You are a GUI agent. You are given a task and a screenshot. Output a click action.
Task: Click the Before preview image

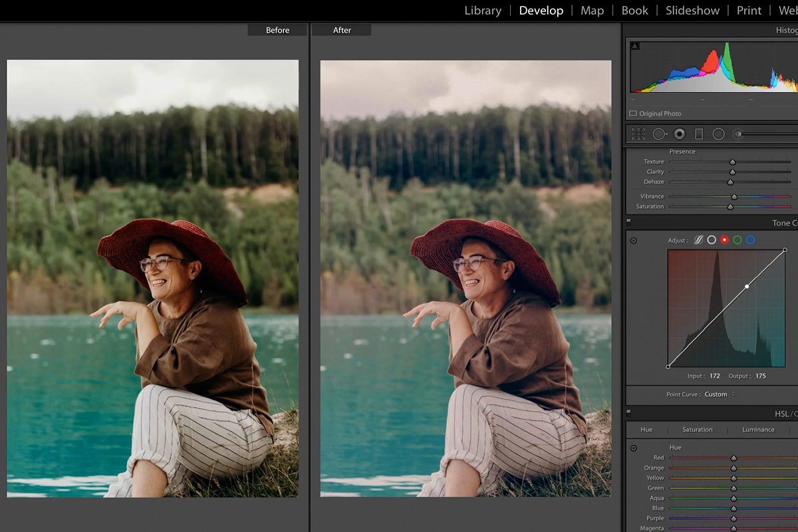click(x=153, y=278)
